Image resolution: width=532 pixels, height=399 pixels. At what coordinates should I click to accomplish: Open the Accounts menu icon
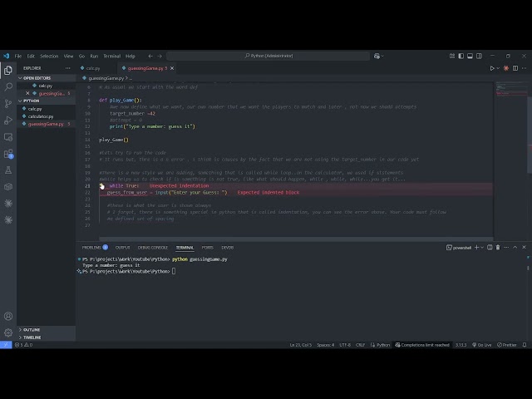[8, 316]
